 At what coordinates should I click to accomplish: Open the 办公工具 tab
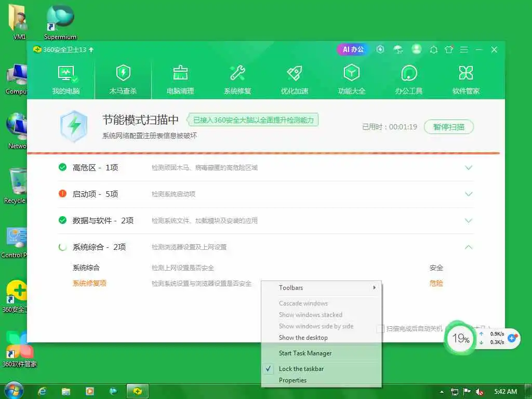(x=409, y=80)
